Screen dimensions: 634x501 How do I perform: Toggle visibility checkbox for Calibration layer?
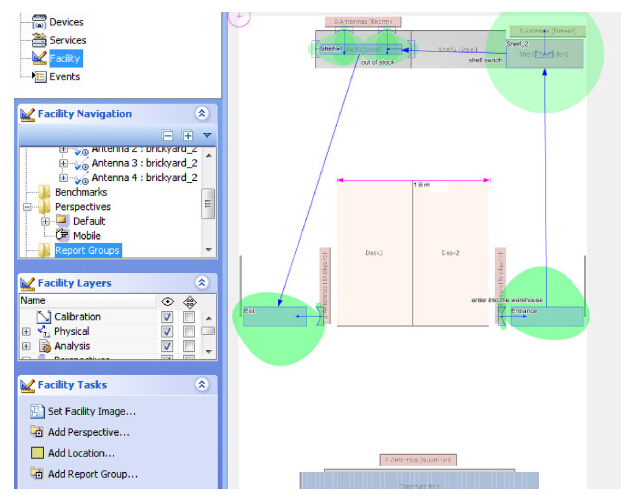pos(167,317)
